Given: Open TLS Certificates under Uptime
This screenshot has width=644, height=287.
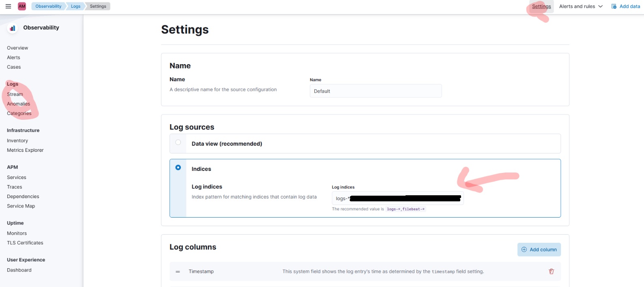Looking at the screenshot, I should pos(25,243).
